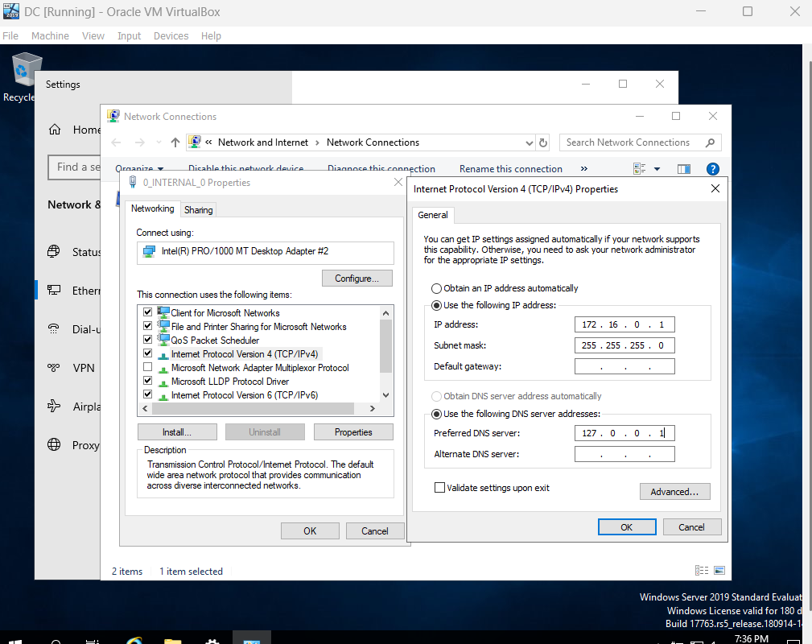Viewport: 812px width, 644px height.
Task: Select Use the following IP address
Action: point(436,305)
